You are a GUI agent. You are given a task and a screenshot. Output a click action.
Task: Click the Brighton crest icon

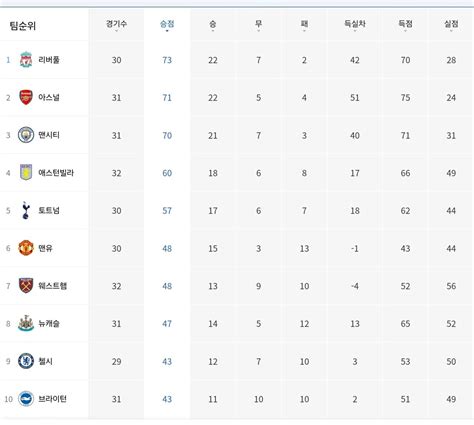[26, 399]
